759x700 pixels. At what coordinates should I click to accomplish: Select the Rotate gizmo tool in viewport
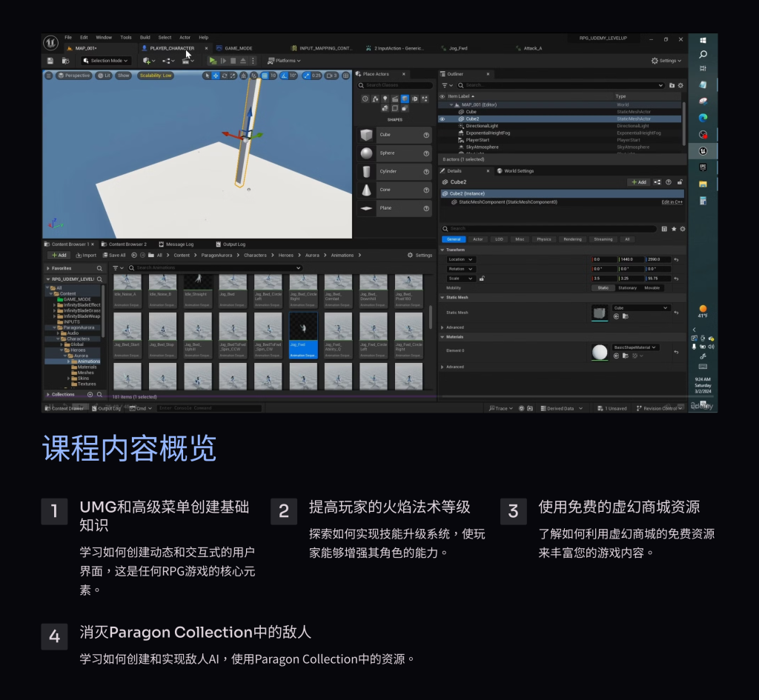tap(225, 76)
